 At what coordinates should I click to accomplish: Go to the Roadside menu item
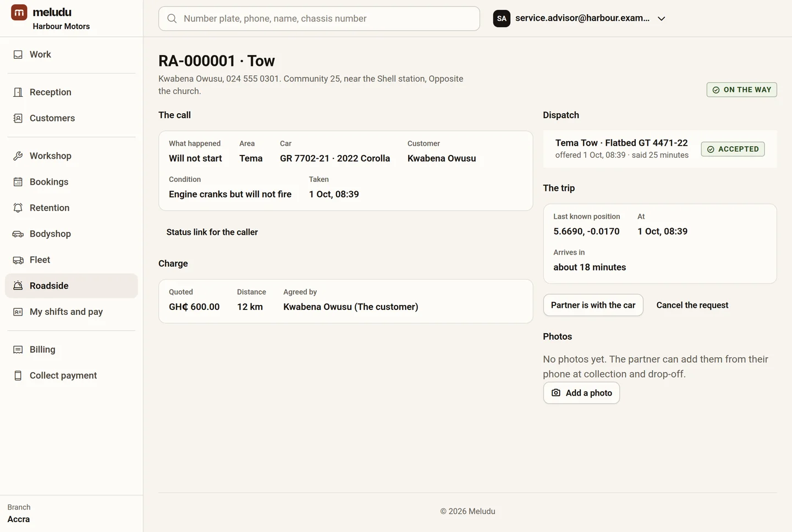(71, 286)
